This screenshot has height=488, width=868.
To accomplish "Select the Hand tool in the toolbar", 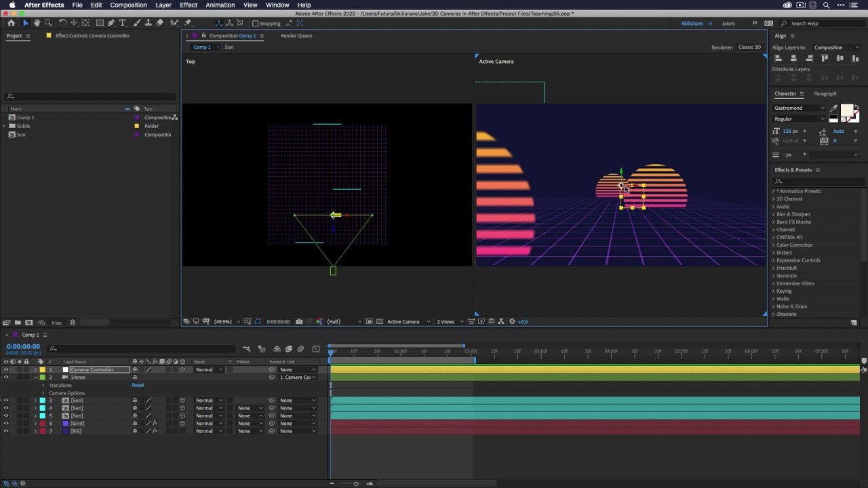I will click(x=37, y=22).
